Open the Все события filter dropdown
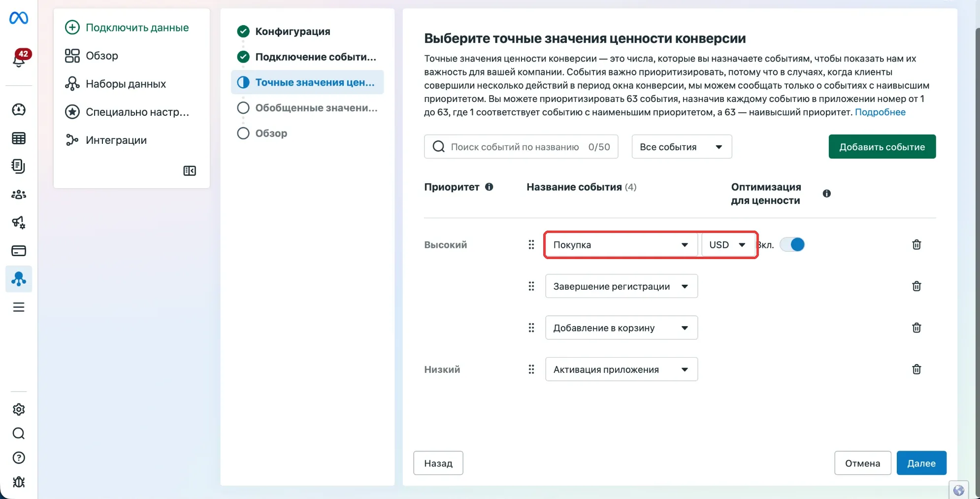 [682, 147]
